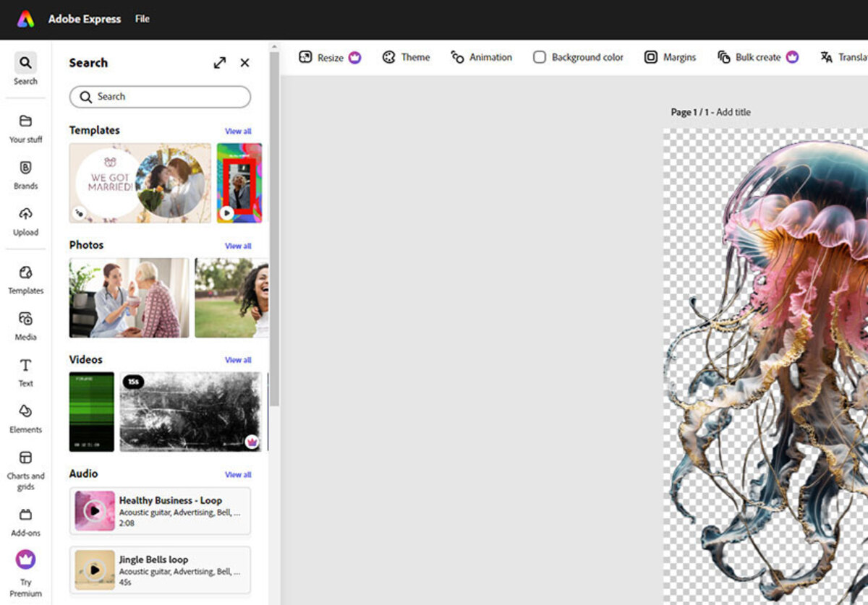This screenshot has width=868, height=605.
Task: Click View all next to Photos
Action: pyautogui.click(x=238, y=246)
